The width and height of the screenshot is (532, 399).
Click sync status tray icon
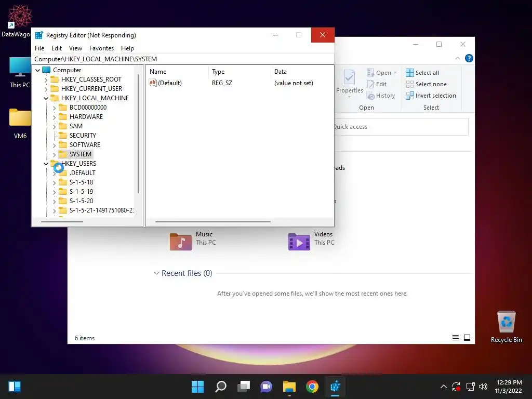pos(456,387)
